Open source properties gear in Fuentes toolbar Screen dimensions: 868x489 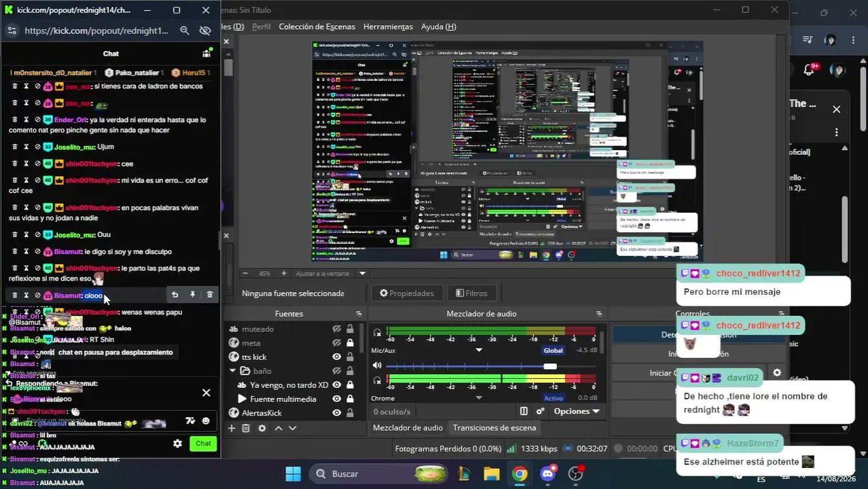point(262,428)
